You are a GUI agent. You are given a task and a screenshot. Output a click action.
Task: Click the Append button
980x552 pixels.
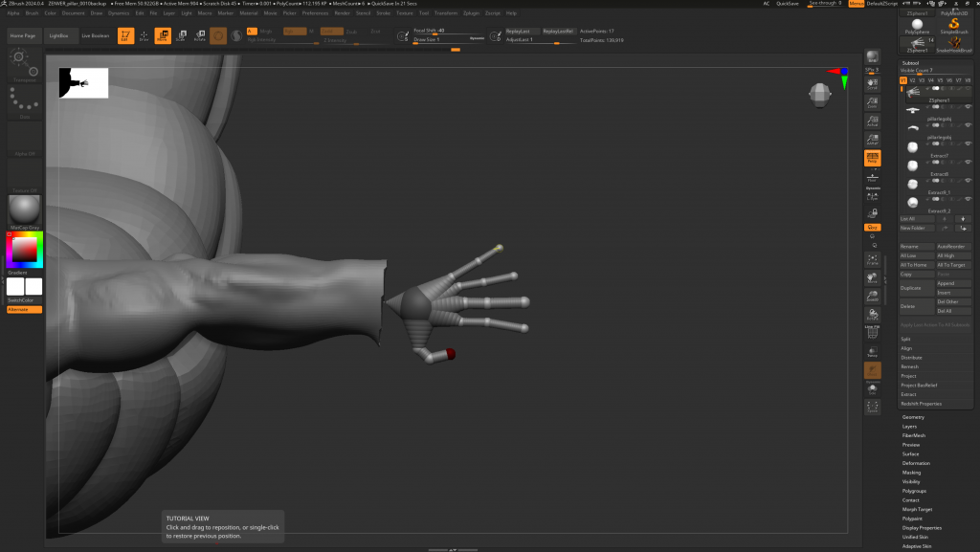click(x=954, y=283)
